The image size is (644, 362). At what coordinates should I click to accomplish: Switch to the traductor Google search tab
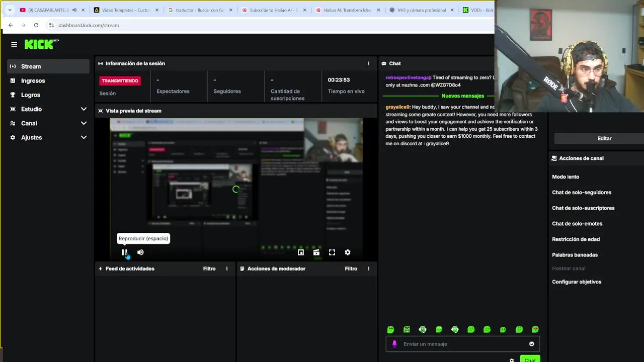click(x=199, y=10)
